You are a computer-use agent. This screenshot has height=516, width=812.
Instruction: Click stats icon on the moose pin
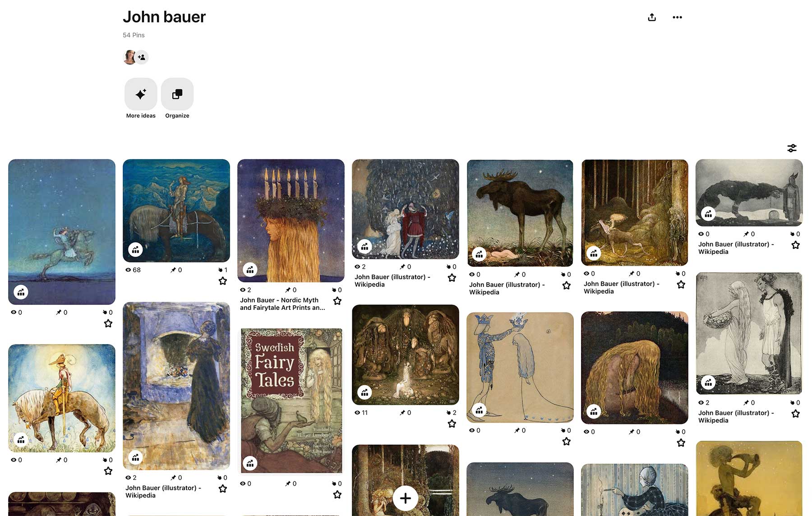tap(479, 254)
